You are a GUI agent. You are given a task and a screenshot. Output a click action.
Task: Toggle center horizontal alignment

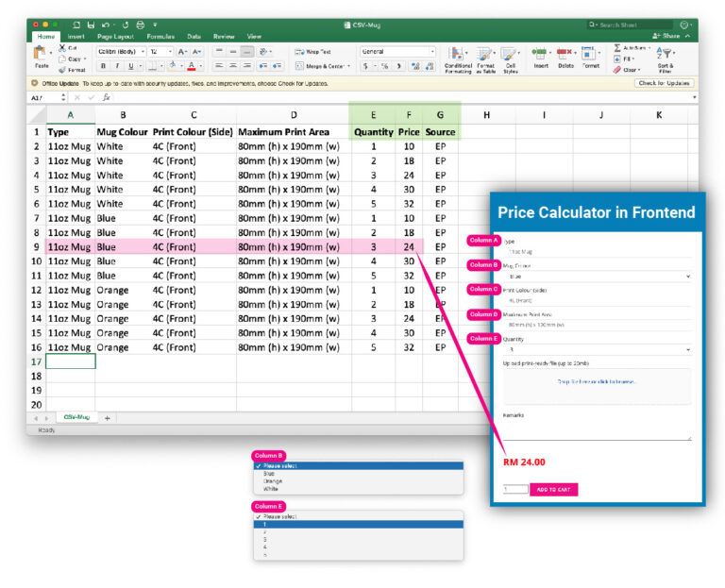point(233,66)
